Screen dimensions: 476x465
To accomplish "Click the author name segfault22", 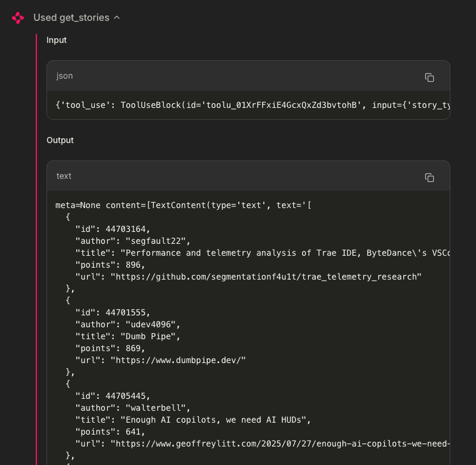I will coord(155,241).
